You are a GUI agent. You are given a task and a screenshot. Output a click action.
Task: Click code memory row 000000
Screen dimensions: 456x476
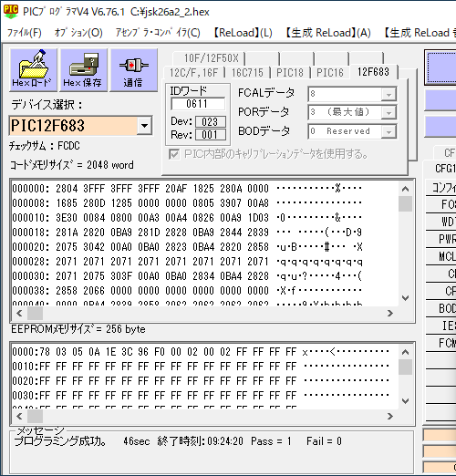click(x=187, y=189)
